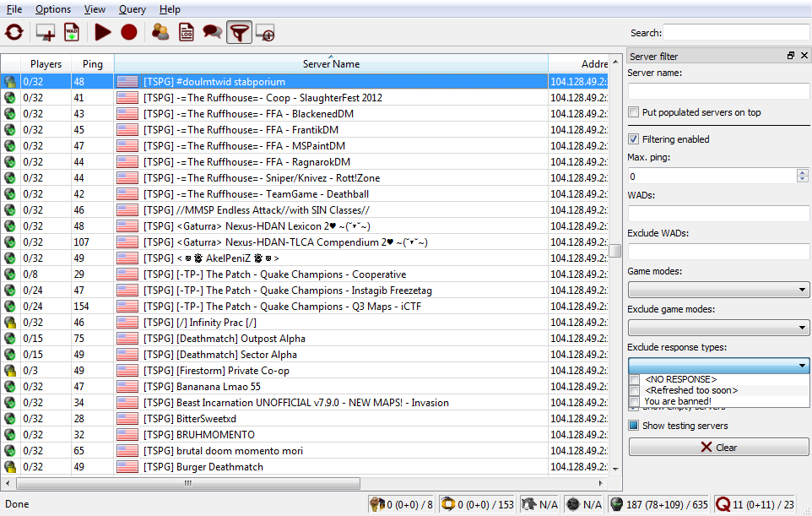Click the Search input field

click(x=735, y=33)
